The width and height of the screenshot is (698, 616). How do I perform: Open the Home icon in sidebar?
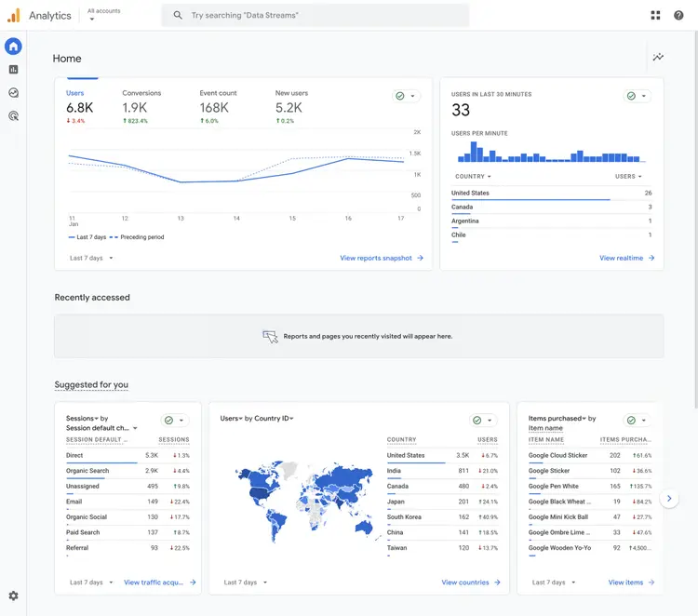(13, 47)
